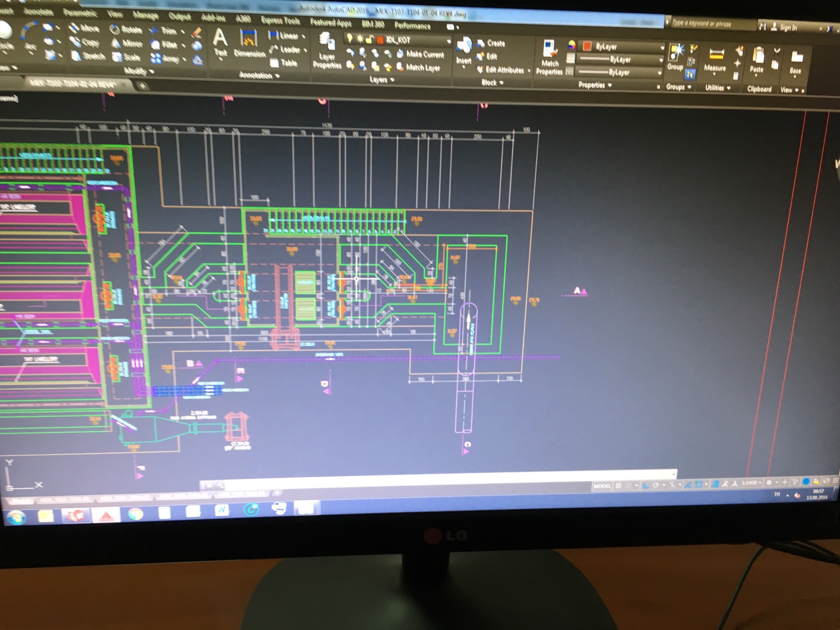
Task: Open the Manage ribbon tab
Action: pos(145,16)
